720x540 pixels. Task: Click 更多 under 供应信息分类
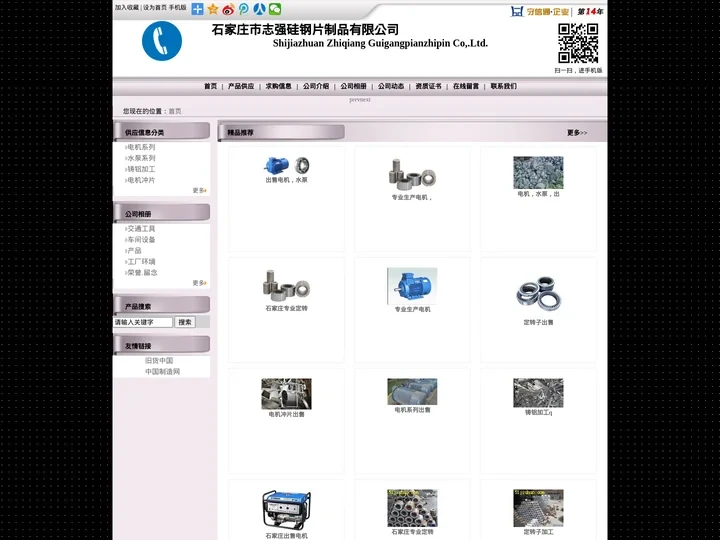(x=199, y=190)
